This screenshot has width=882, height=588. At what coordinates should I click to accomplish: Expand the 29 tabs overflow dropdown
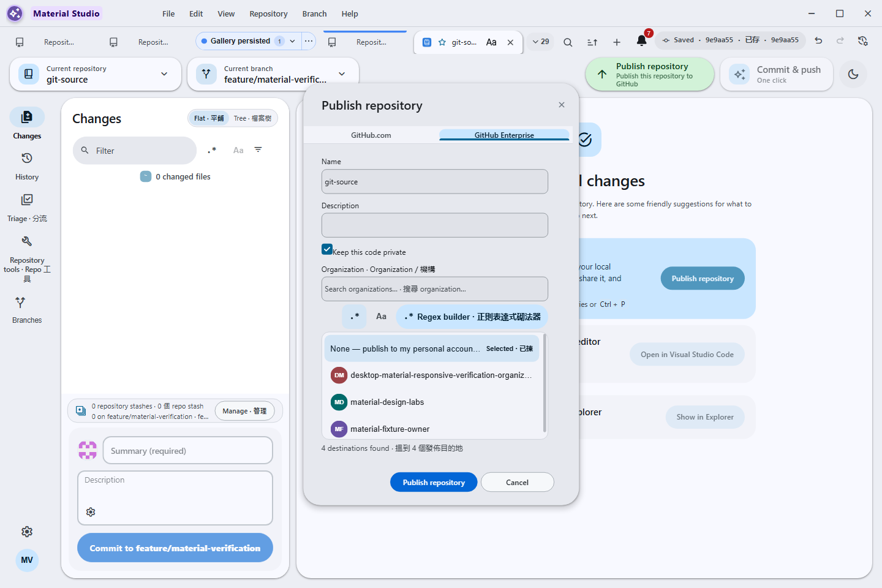coord(541,42)
